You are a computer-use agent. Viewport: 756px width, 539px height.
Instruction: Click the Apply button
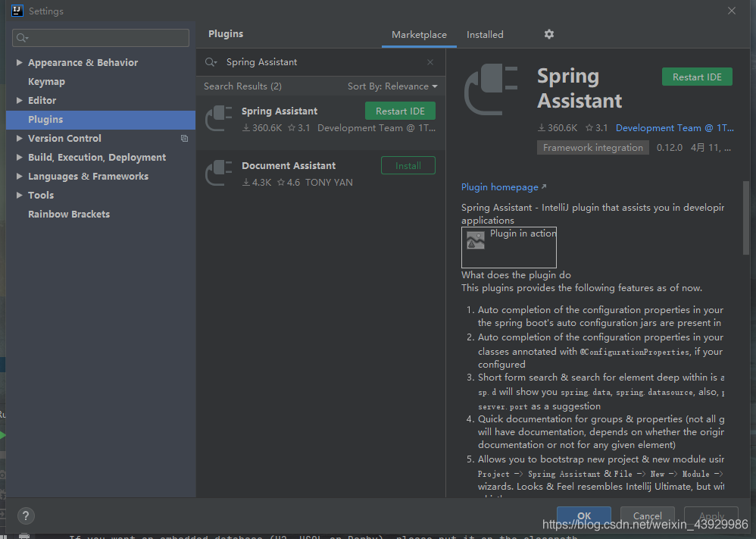click(x=711, y=515)
